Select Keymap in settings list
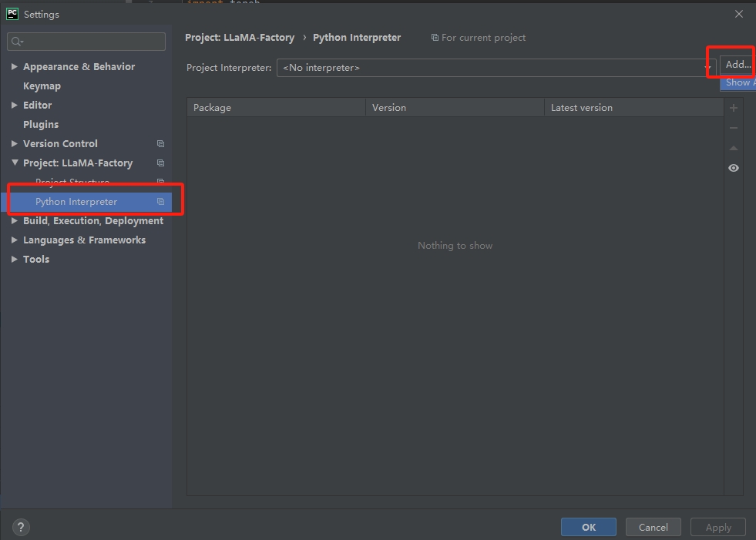Image resolution: width=756 pixels, height=540 pixels. 42,86
